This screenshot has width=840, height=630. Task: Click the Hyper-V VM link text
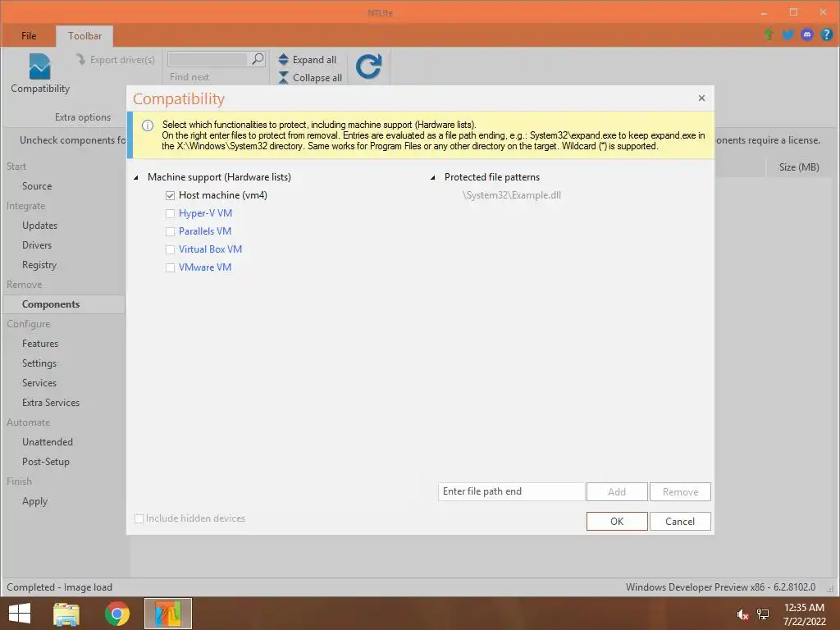[x=205, y=213]
